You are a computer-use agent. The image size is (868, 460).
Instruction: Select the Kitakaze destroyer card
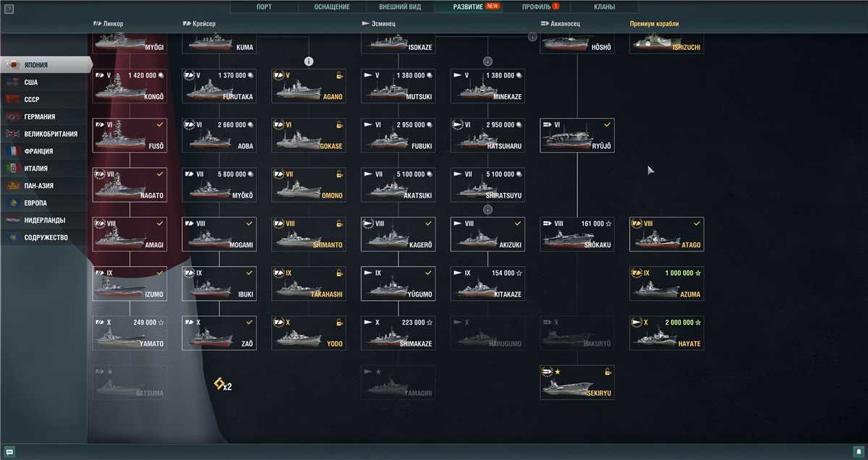(488, 284)
